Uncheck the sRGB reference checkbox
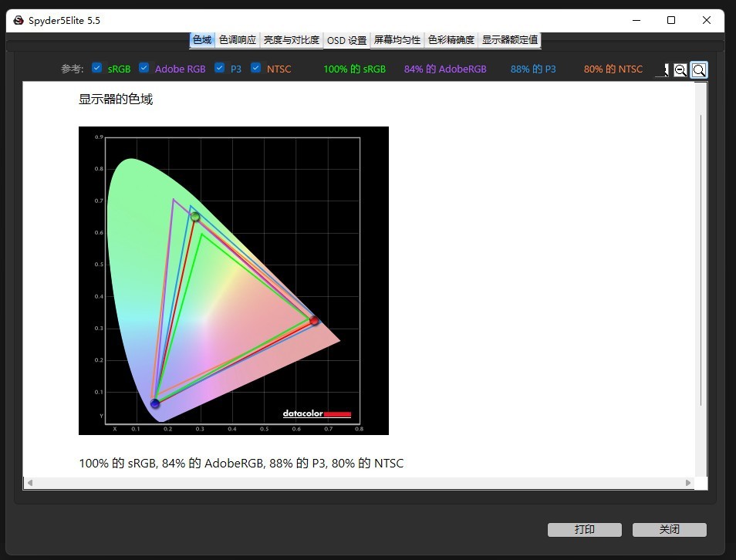This screenshot has width=736, height=560. pyautogui.click(x=96, y=68)
